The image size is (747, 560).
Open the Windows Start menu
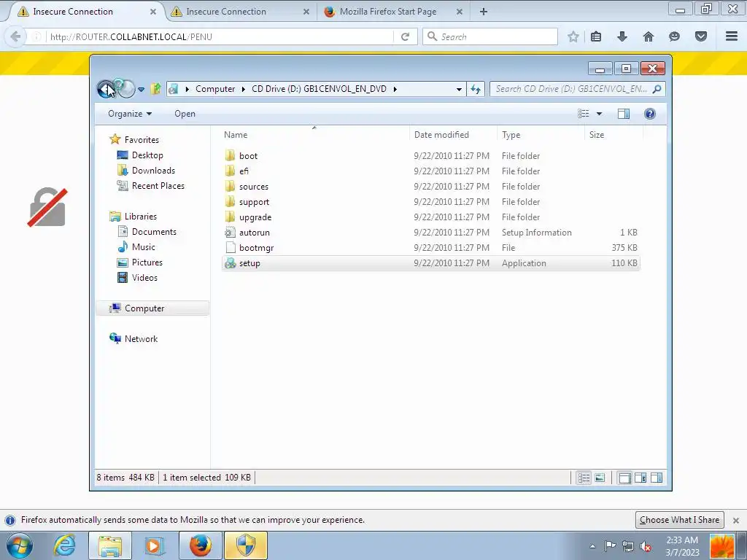(x=20, y=545)
